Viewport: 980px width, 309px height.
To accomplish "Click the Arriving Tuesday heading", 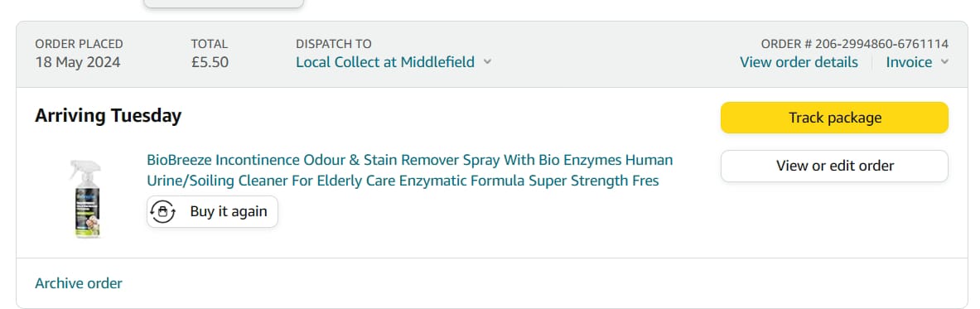I will (109, 116).
